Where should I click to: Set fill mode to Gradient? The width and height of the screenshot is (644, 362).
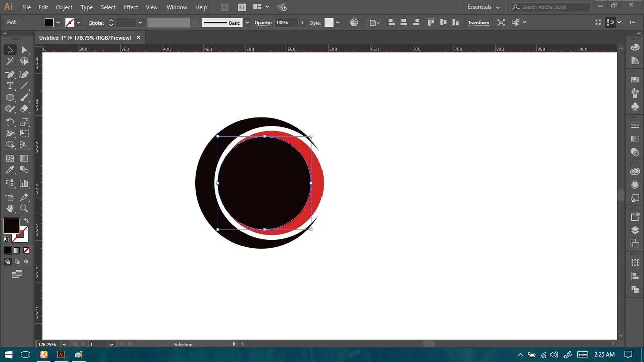pyautogui.click(x=17, y=250)
